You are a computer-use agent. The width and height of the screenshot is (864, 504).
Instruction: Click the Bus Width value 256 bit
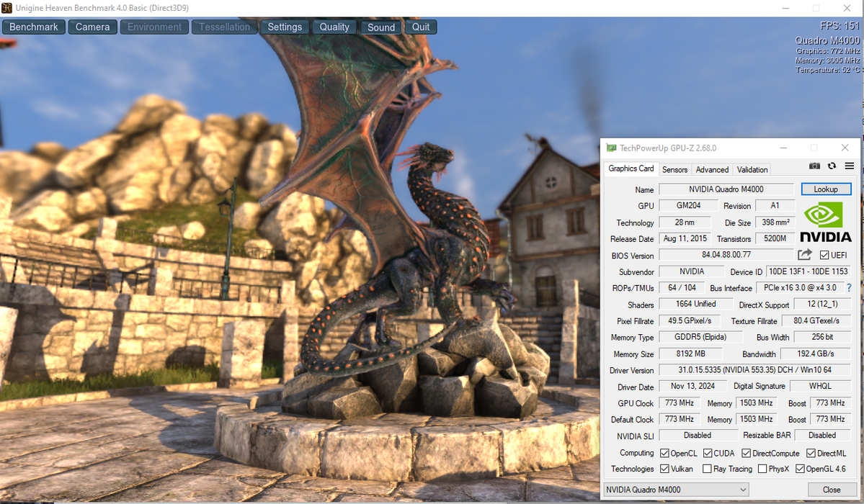pyautogui.click(x=822, y=337)
